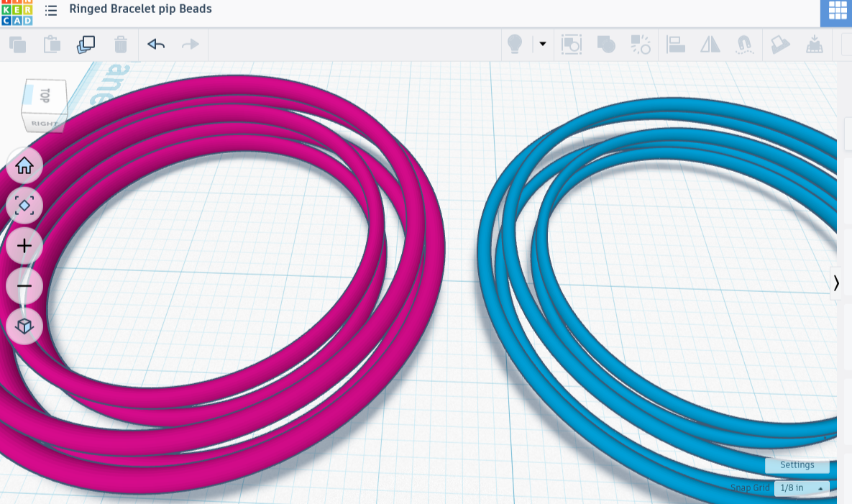Viewport: 852px width, 504px height.
Task: Click the Mirror tool icon
Action: click(710, 45)
